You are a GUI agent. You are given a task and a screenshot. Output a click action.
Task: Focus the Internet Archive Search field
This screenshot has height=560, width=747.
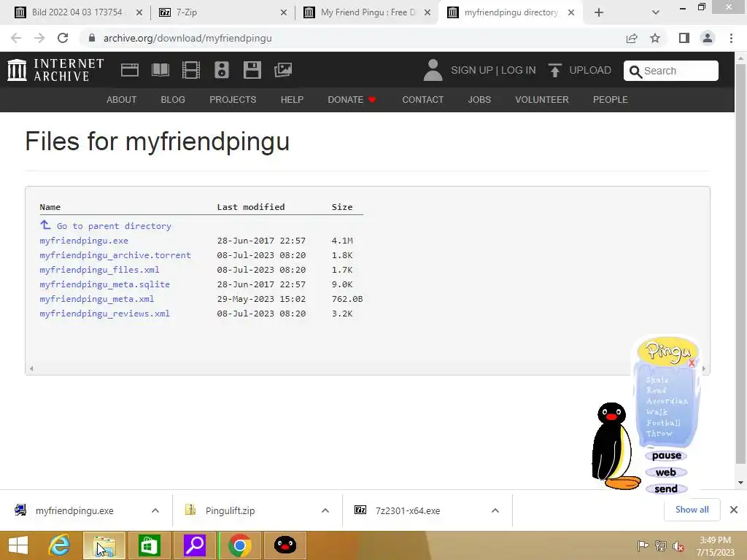671,71
